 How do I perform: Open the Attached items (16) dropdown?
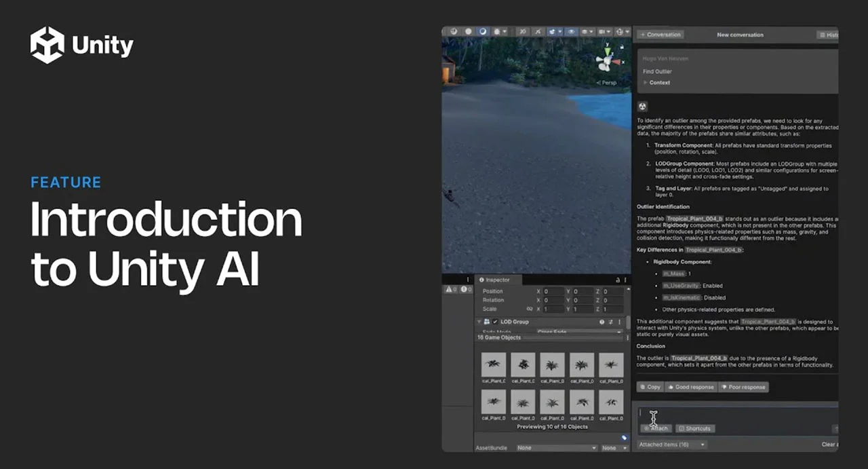point(672,445)
